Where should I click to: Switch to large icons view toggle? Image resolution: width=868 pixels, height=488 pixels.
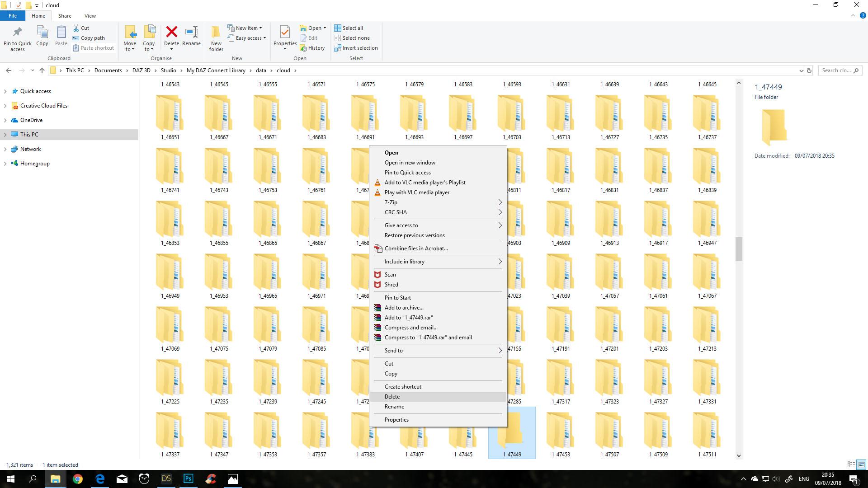click(x=861, y=465)
